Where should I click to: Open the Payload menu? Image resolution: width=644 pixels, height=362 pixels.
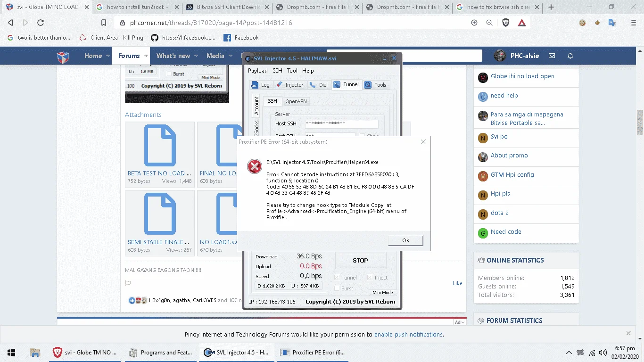[x=258, y=71]
